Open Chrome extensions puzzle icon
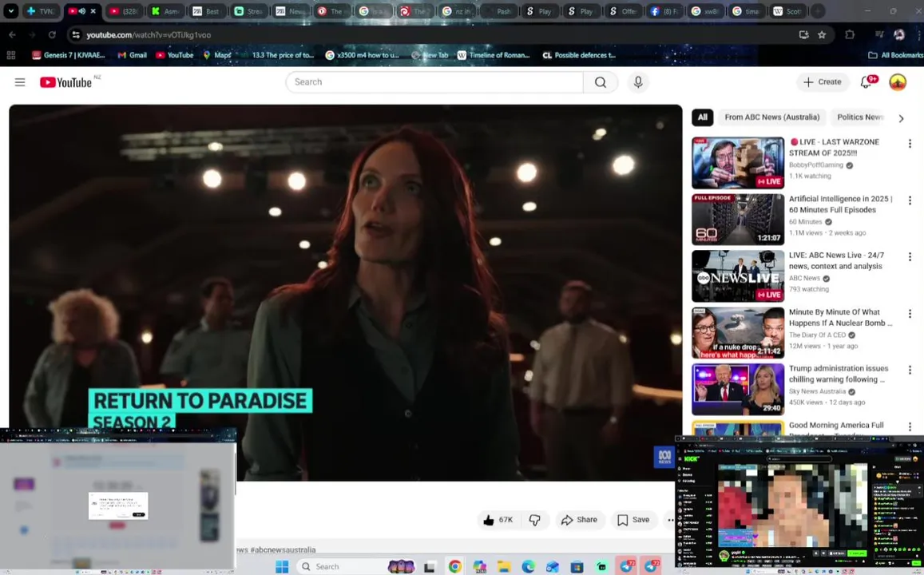Viewport: 924px width, 575px height. coord(850,35)
